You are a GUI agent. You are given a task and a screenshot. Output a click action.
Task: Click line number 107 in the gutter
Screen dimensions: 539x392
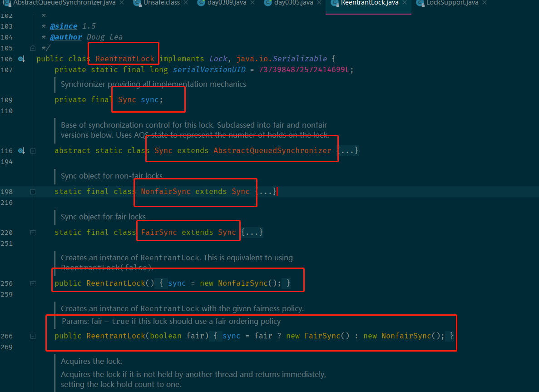6,70
